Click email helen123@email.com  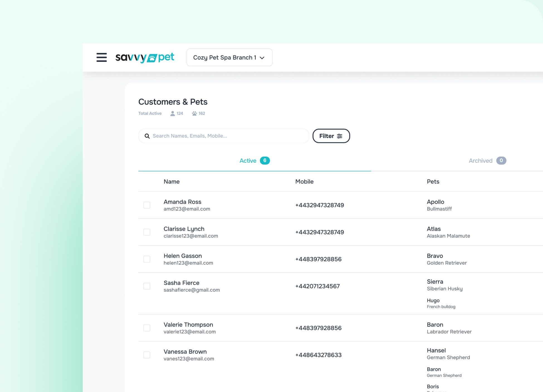click(188, 263)
